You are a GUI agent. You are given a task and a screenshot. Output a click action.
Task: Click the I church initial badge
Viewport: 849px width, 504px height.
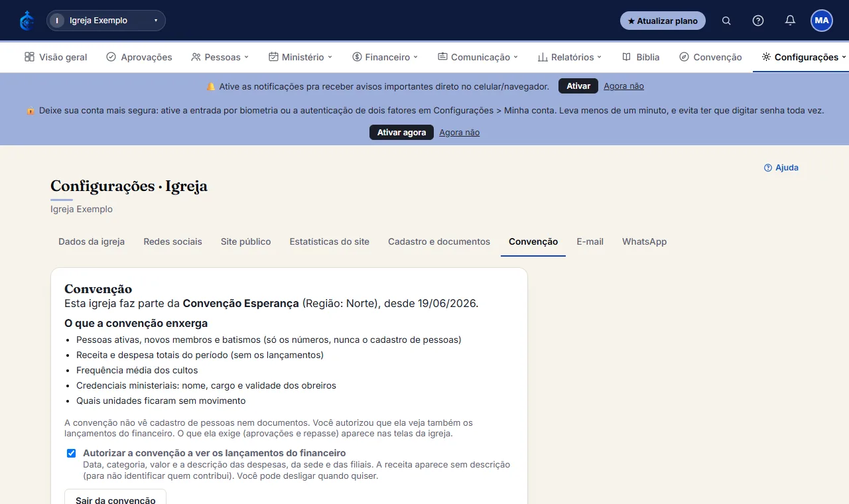tap(57, 21)
